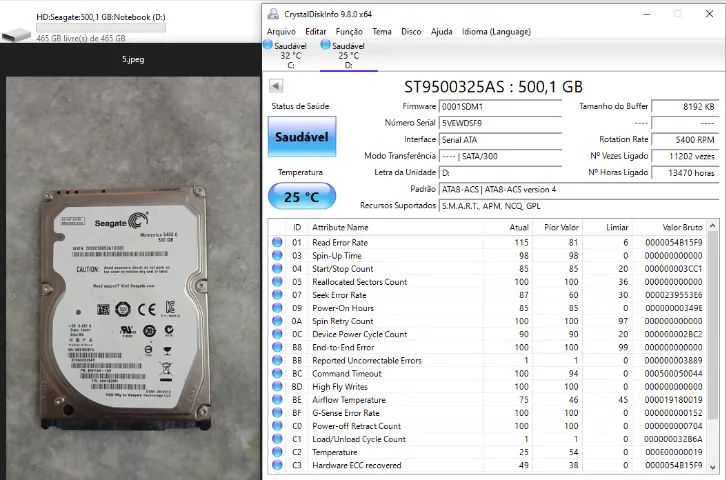Click the Notebook (D:) drive icon in Explorer
Viewport: 726px width, 480px height.
pyautogui.click(x=16, y=35)
